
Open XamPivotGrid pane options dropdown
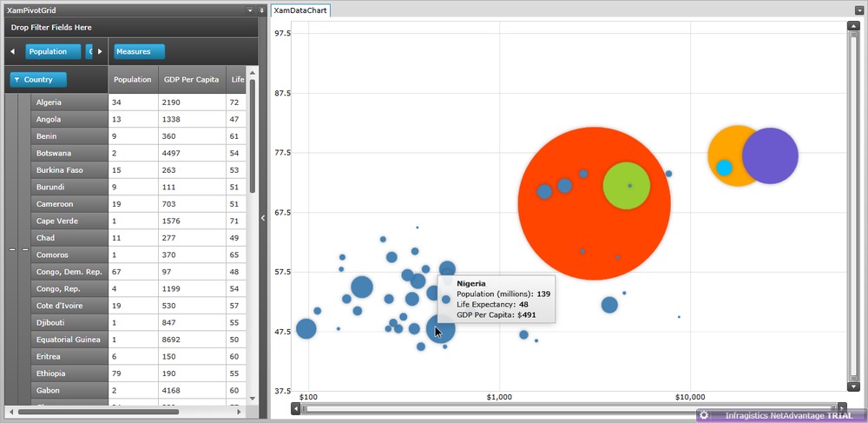[x=250, y=10]
